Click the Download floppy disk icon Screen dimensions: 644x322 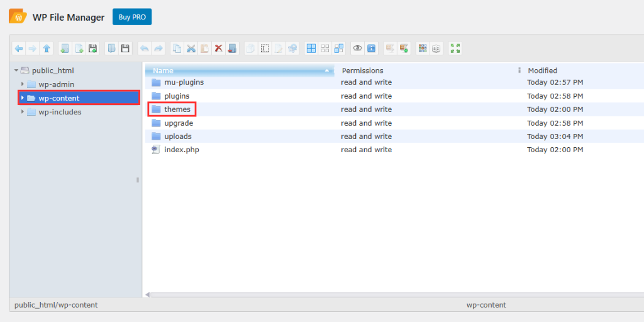click(x=125, y=48)
